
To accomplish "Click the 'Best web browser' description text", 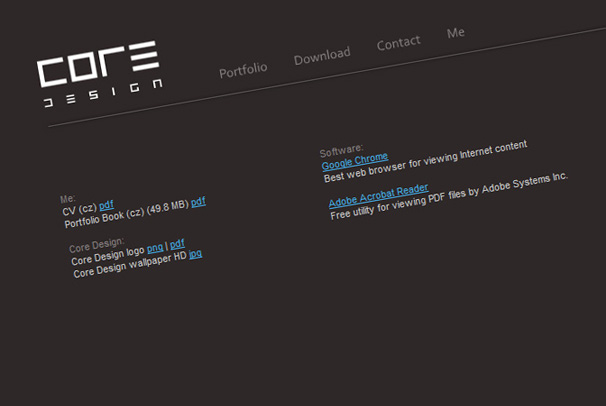I will 425,161.
